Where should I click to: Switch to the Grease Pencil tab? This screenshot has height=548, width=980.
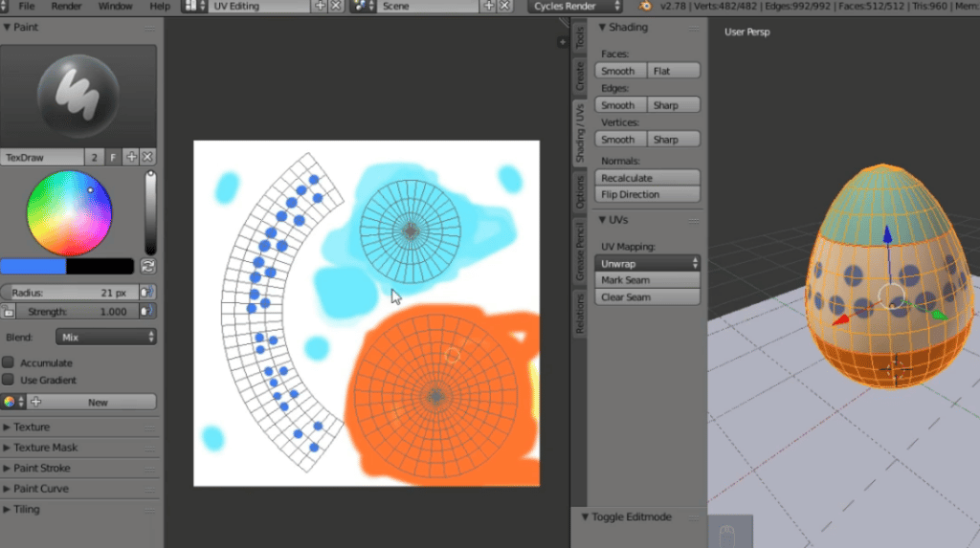pyautogui.click(x=580, y=252)
